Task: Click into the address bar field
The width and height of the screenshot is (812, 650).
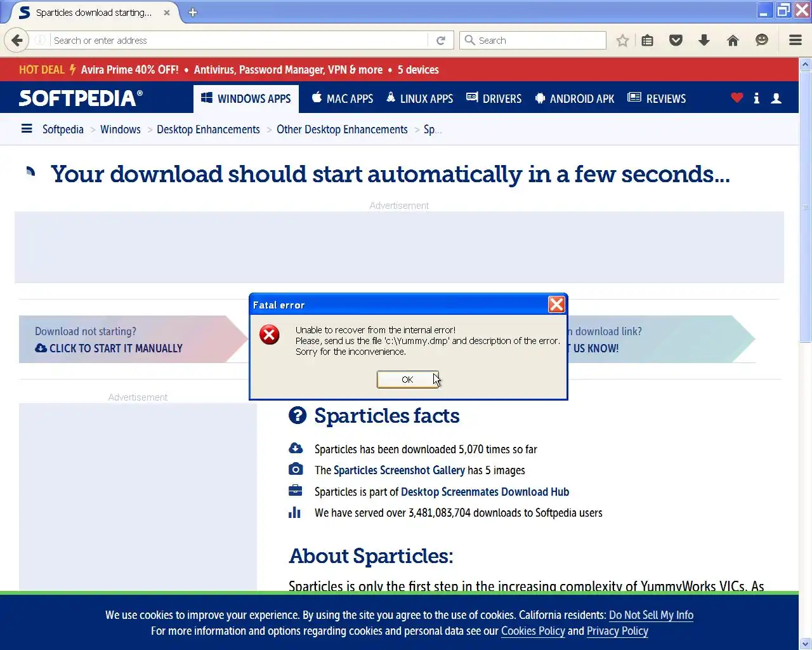Action: pos(240,40)
